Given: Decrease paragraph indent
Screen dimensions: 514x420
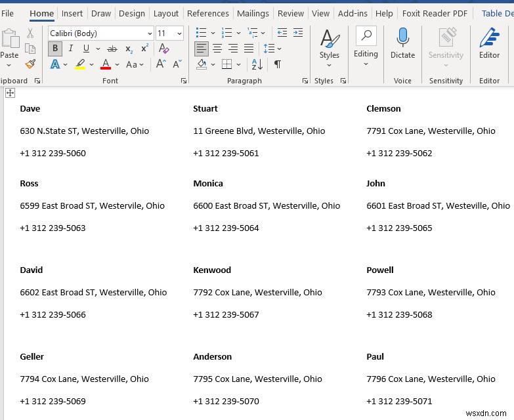Looking at the screenshot, I should 282,33.
